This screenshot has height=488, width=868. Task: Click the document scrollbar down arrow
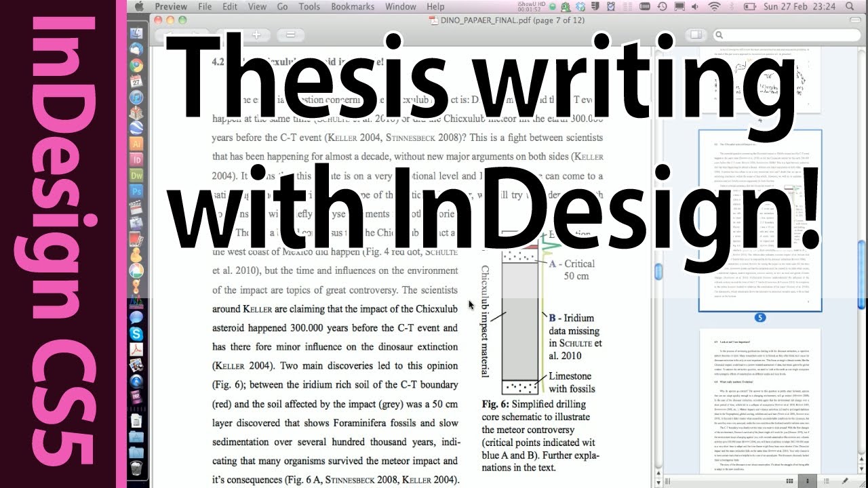click(657, 482)
